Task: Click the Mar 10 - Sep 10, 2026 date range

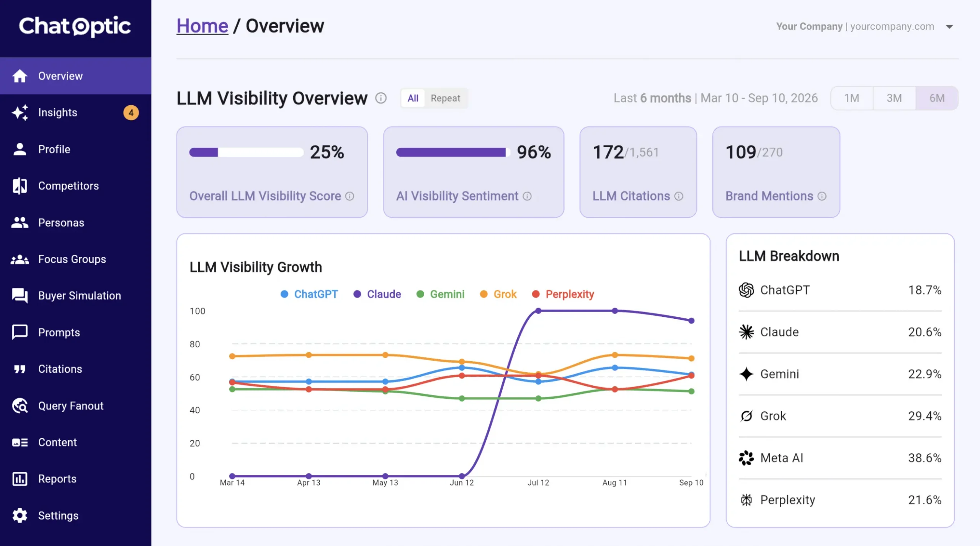Action: [x=759, y=98]
